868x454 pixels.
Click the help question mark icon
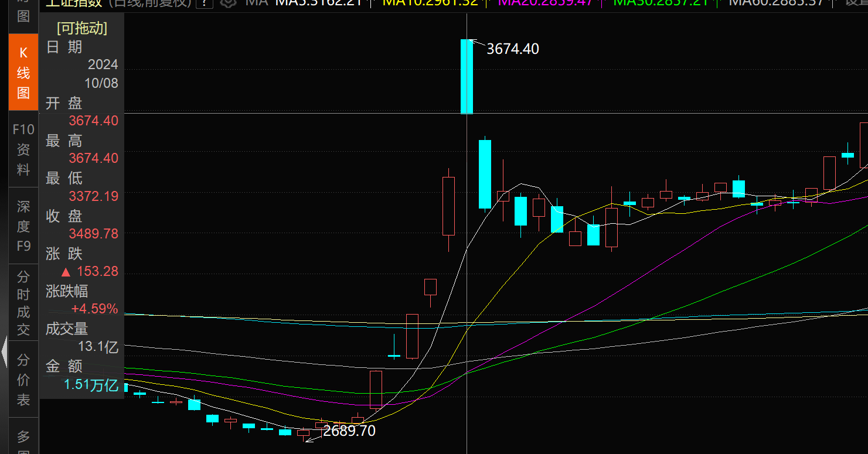coord(204,3)
